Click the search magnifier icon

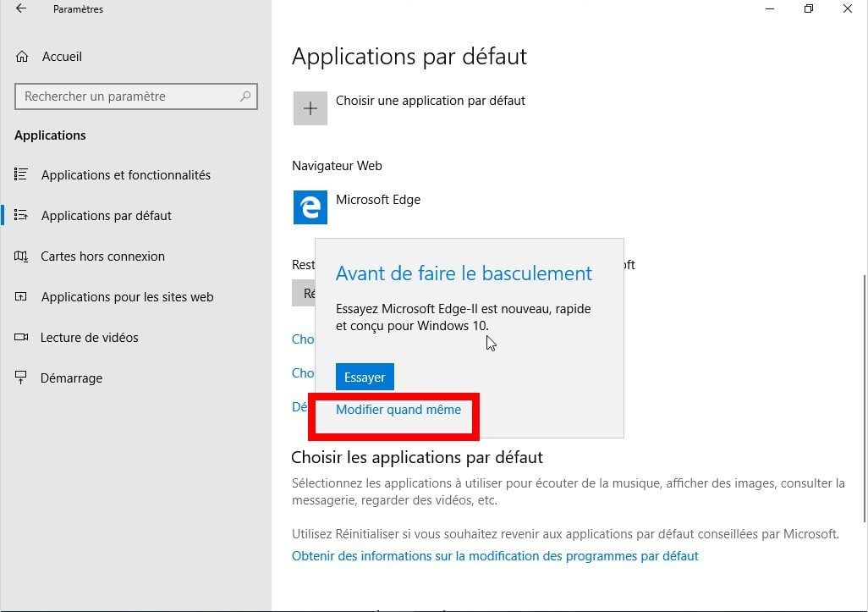coord(245,96)
